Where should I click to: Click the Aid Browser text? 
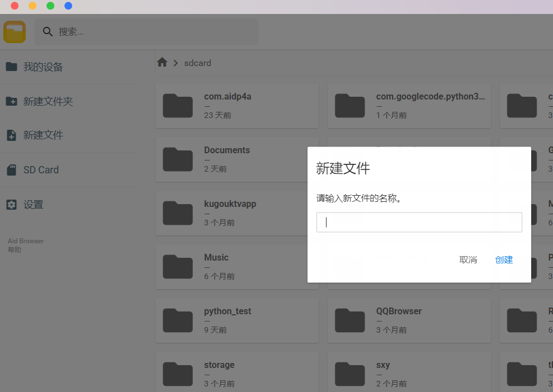(x=26, y=241)
